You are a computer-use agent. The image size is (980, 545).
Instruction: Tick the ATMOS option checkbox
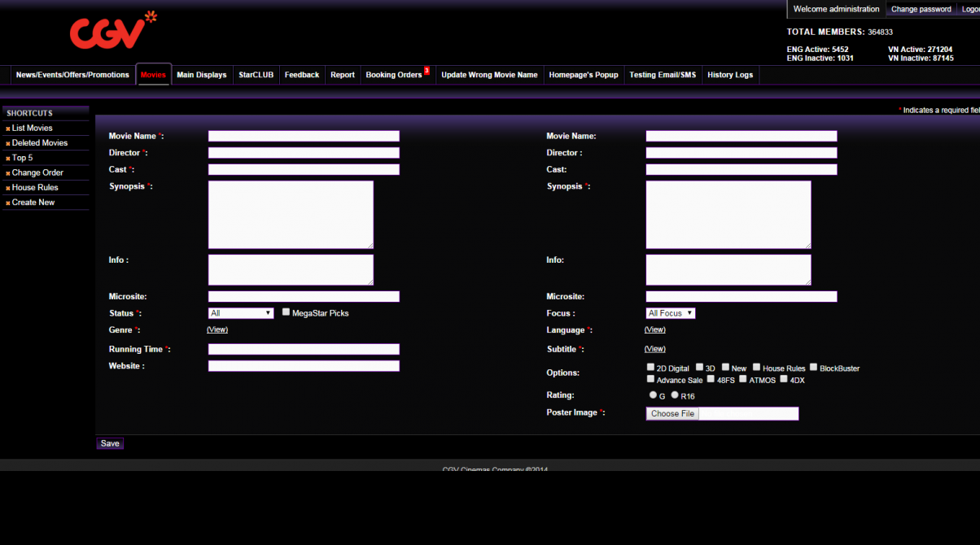(743, 379)
